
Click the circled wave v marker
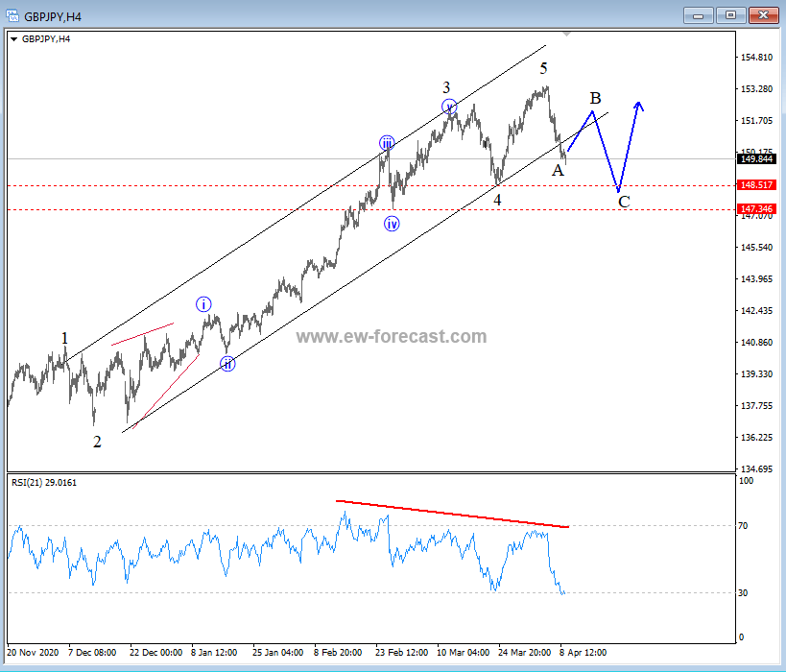(x=449, y=107)
